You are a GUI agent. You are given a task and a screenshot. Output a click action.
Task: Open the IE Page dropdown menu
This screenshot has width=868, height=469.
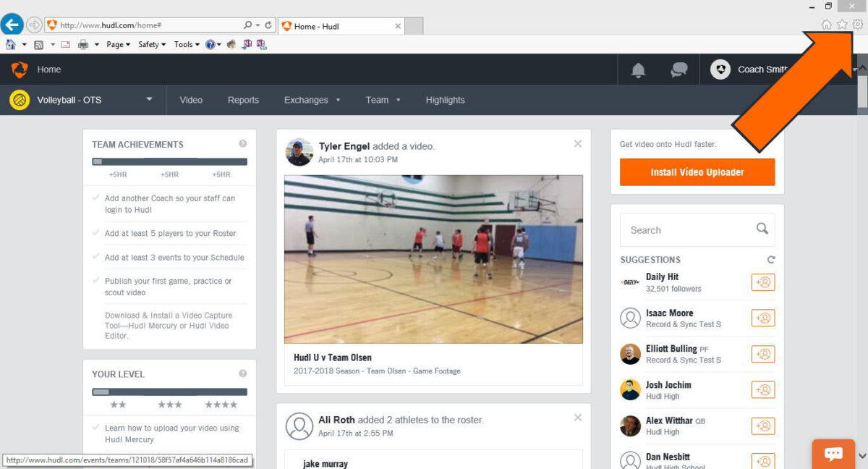point(119,45)
